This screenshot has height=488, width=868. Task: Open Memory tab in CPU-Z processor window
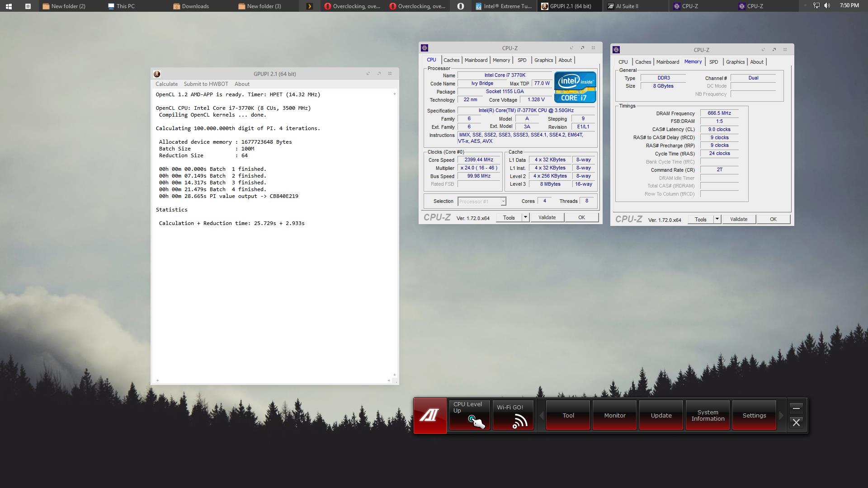coord(501,60)
